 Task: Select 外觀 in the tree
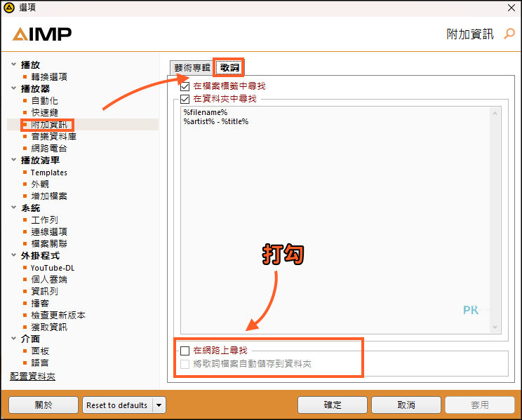pos(40,184)
